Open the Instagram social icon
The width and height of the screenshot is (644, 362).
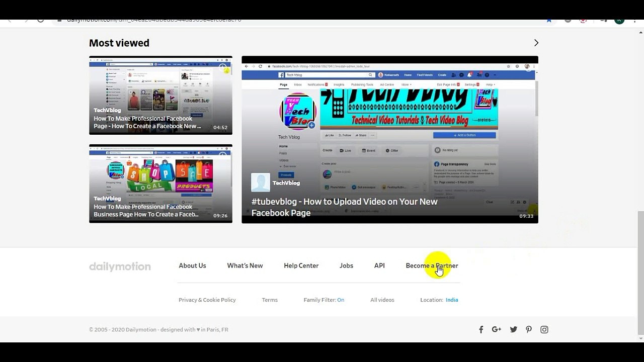pos(544,330)
